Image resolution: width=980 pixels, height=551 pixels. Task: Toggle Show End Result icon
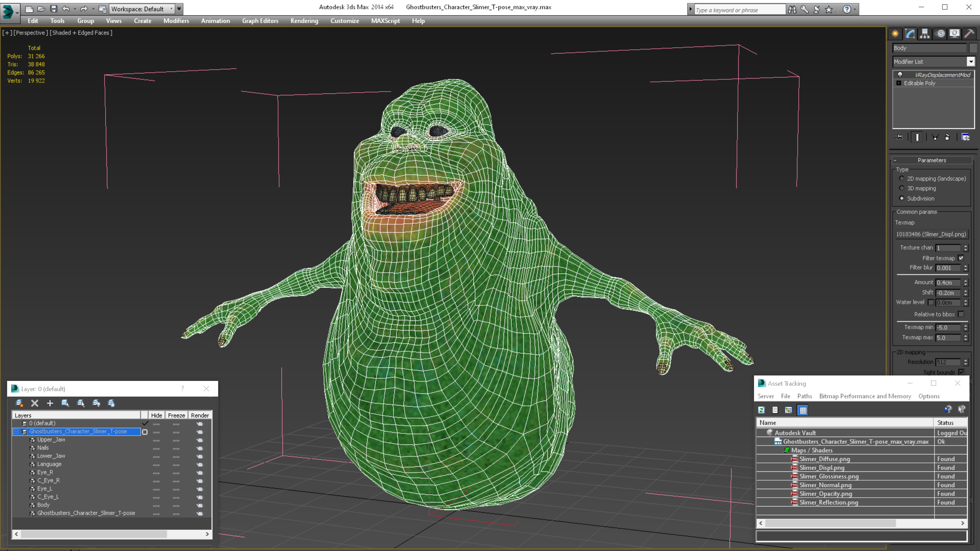[x=917, y=137]
